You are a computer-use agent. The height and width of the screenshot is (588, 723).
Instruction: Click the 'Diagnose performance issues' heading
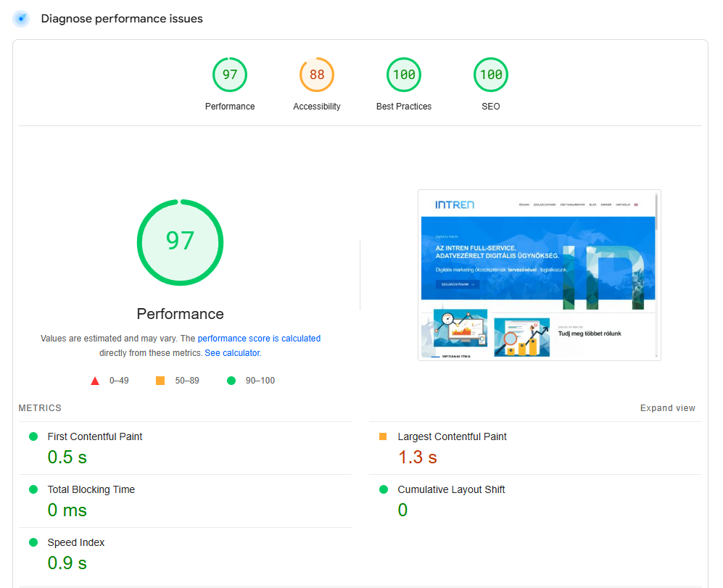click(x=122, y=19)
